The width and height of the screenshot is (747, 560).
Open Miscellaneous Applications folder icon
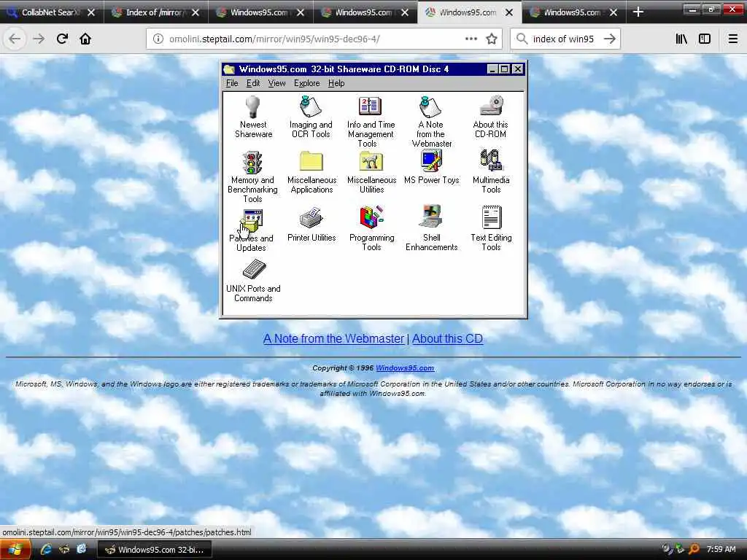click(x=311, y=161)
